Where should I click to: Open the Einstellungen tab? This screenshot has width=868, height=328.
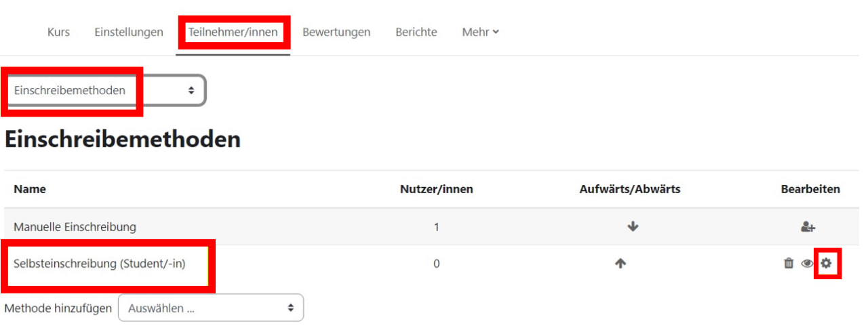tap(129, 32)
